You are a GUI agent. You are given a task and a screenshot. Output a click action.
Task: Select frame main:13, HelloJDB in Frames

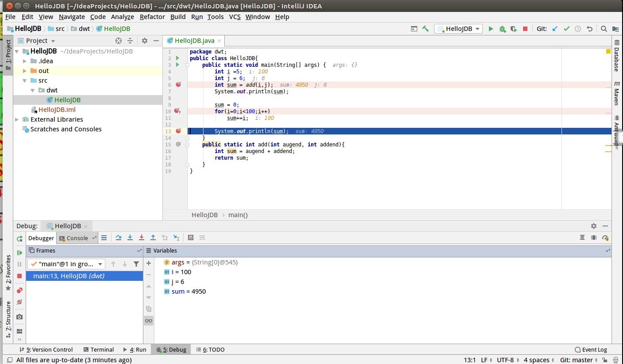point(85,276)
